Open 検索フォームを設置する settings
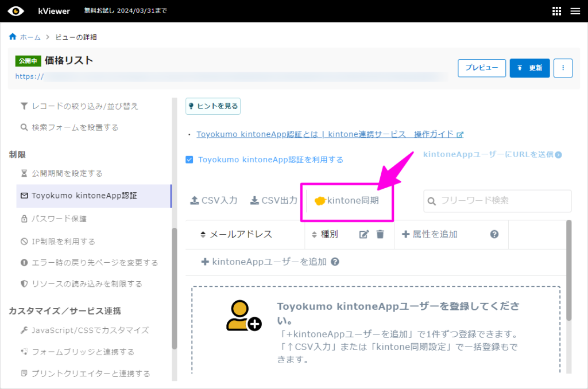The height and width of the screenshot is (389, 588). pyautogui.click(x=69, y=127)
